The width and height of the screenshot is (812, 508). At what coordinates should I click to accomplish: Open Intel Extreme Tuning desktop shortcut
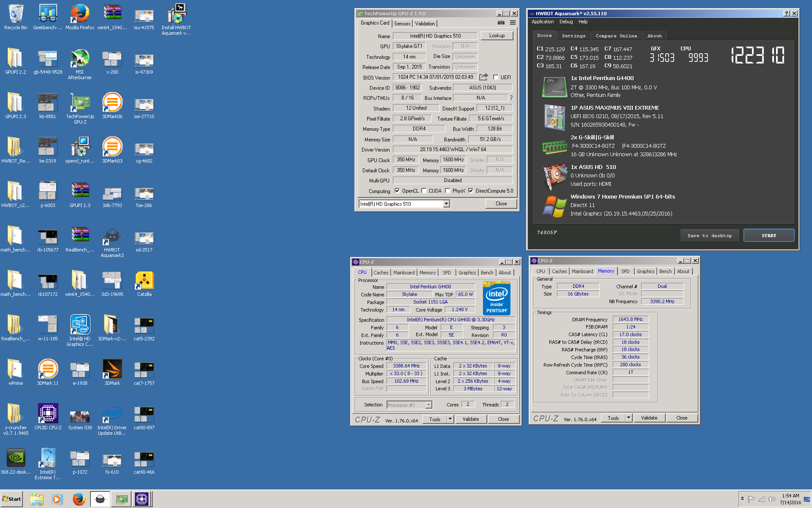pyautogui.click(x=48, y=464)
